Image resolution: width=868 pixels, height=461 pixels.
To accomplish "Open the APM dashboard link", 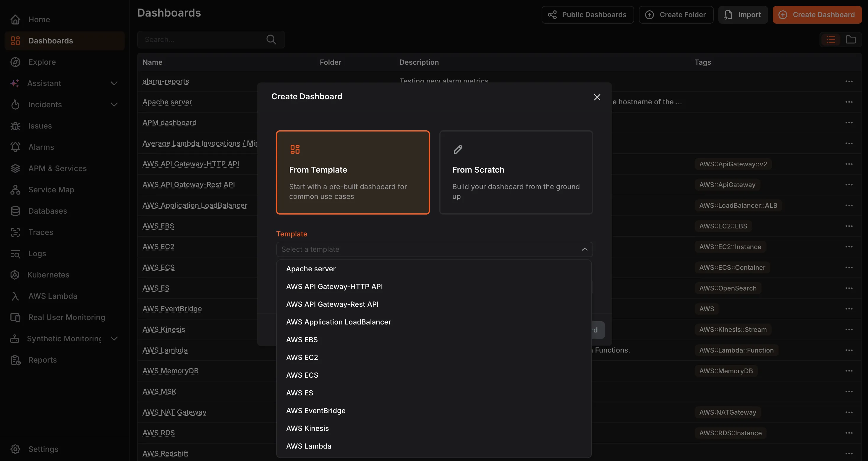I will coord(169,123).
